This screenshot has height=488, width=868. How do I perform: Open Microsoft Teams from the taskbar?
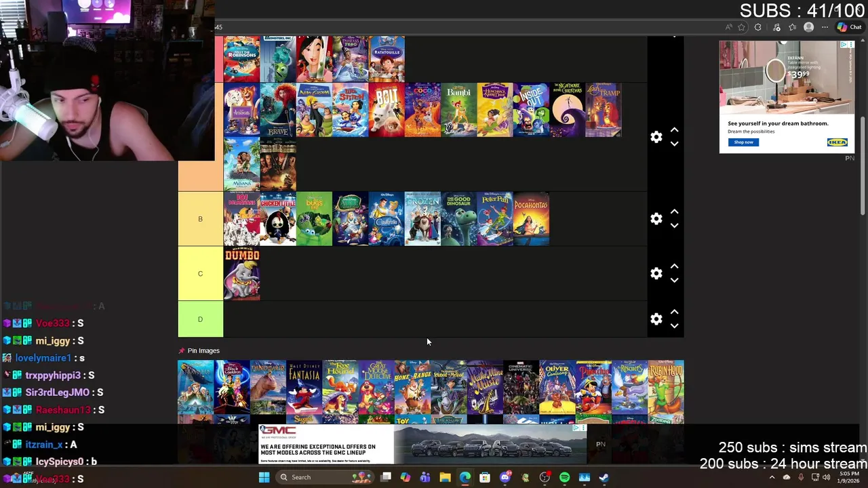pyautogui.click(x=425, y=477)
